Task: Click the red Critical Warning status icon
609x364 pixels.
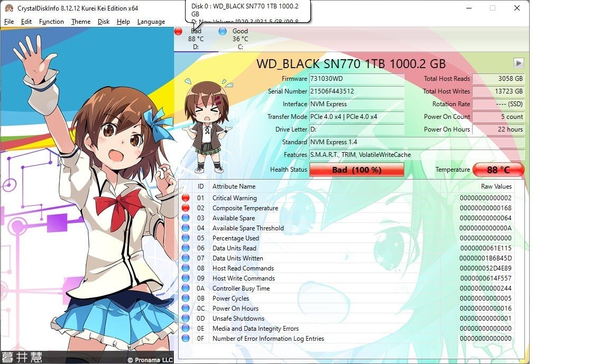Action: click(186, 198)
